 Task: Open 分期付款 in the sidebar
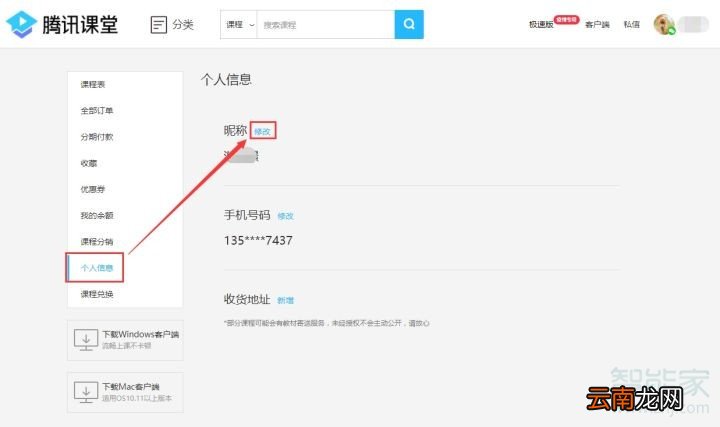(x=97, y=136)
